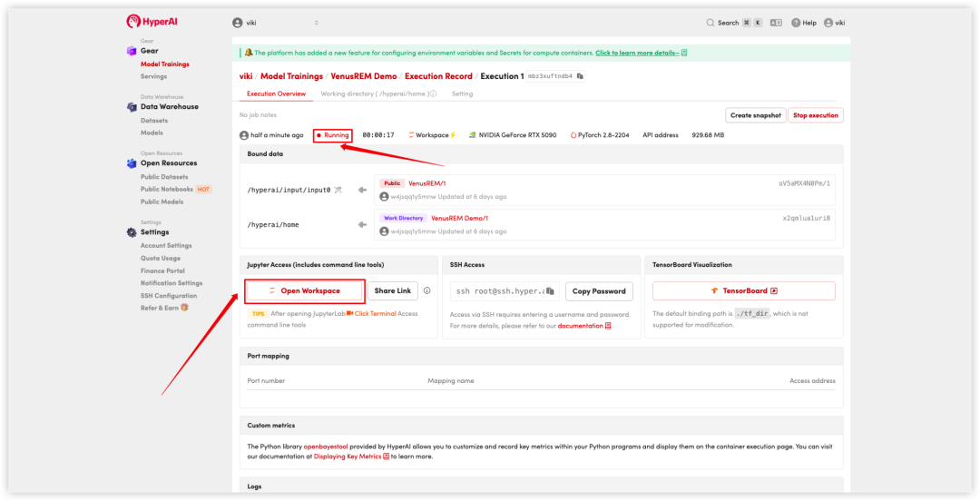
Task: Click the left arrow beside /hyperai/input/input0
Action: [362, 190]
